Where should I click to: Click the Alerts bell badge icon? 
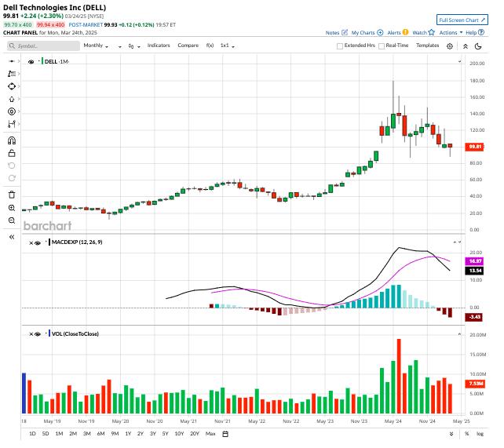405,32
